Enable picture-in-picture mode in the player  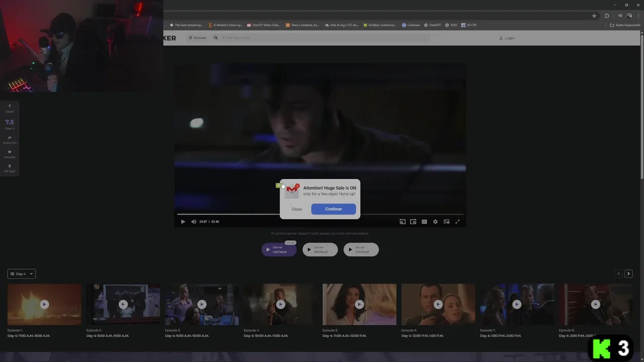coord(446,222)
